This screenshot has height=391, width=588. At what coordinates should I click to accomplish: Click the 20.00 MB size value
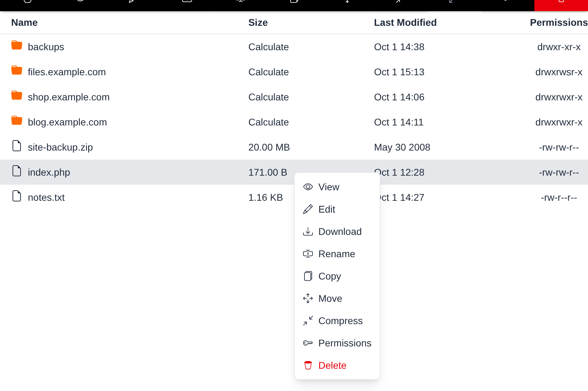[269, 147]
